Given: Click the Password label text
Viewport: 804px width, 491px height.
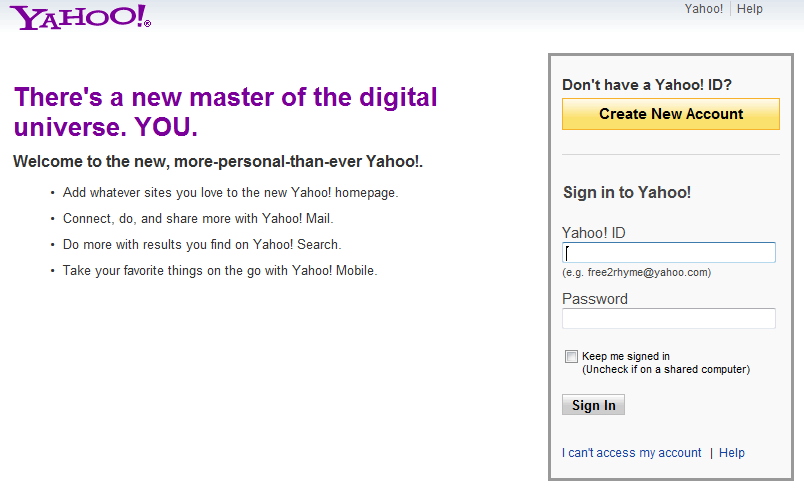Looking at the screenshot, I should pos(594,299).
